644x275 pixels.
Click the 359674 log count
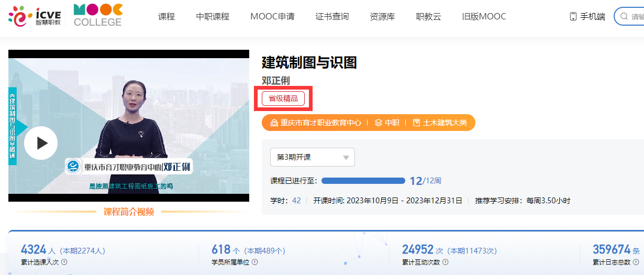pos(611,249)
